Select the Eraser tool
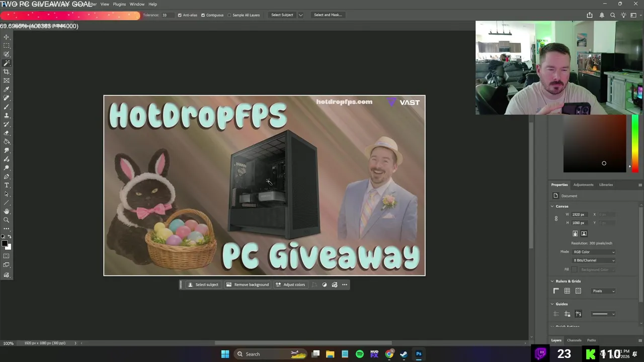The image size is (644, 362). tap(7, 133)
